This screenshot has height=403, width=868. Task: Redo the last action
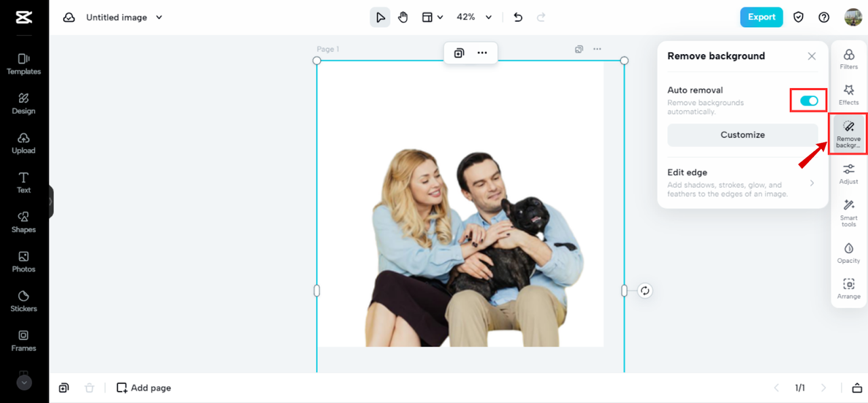[x=540, y=18]
